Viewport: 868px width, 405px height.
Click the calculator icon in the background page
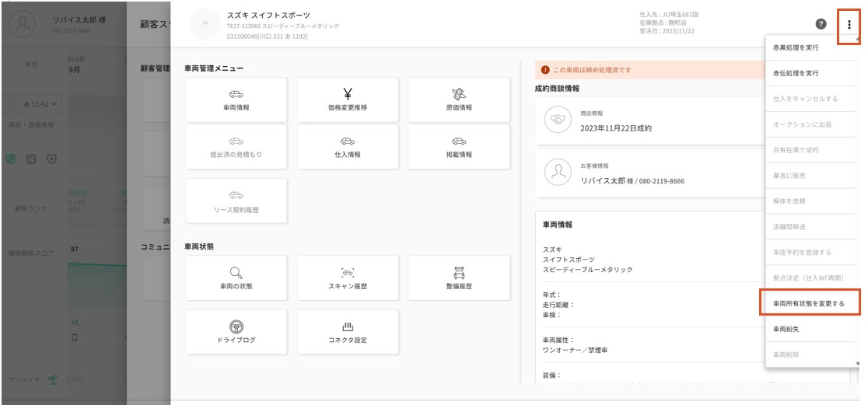(31, 159)
